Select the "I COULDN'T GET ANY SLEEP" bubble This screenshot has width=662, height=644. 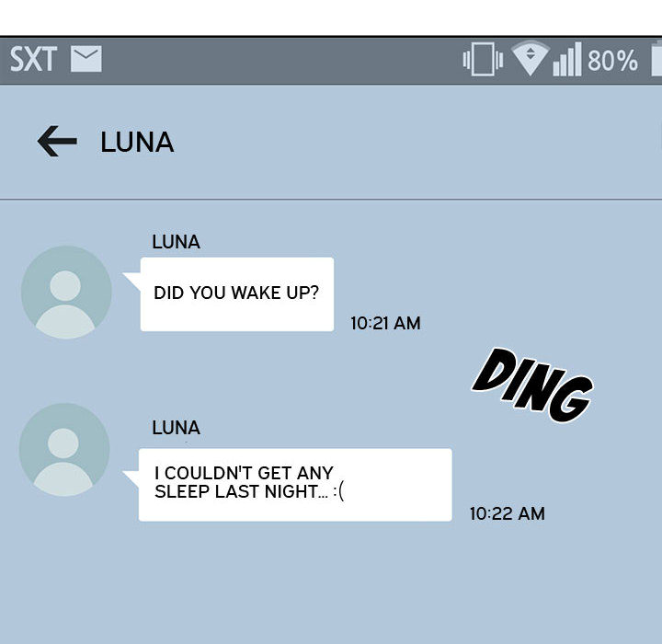294,484
